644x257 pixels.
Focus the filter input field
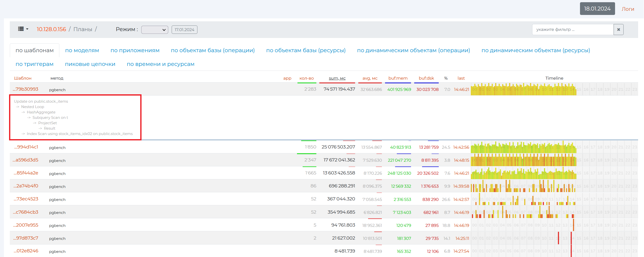[x=572, y=29]
